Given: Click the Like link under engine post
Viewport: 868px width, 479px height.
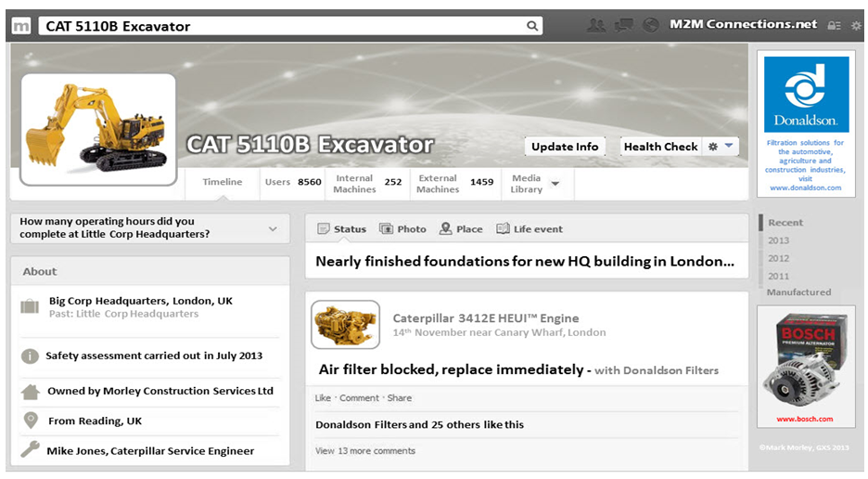Looking at the screenshot, I should [323, 398].
